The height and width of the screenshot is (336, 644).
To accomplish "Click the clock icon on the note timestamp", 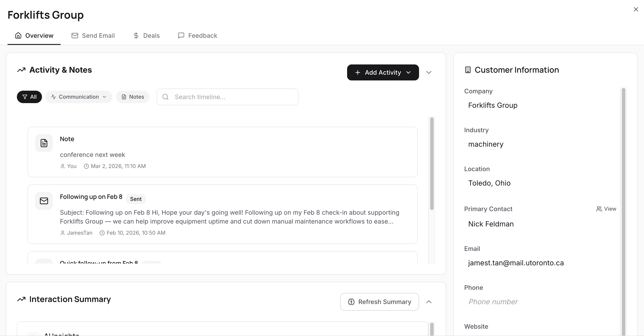I will (86, 166).
